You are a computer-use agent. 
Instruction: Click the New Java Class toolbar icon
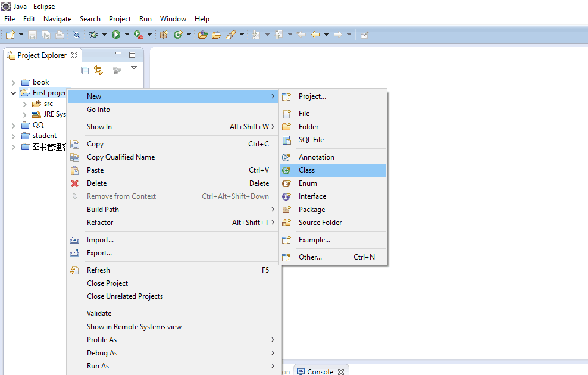pos(178,35)
